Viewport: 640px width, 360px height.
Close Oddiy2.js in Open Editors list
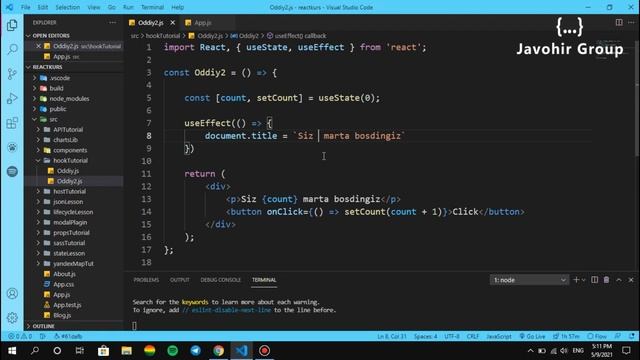coord(38,46)
